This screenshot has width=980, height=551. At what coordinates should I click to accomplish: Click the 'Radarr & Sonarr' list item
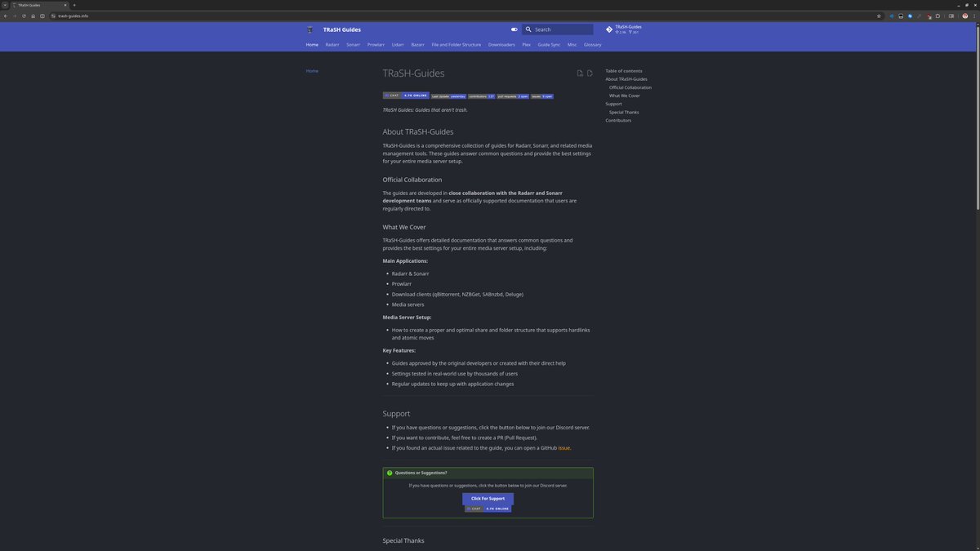(x=410, y=273)
